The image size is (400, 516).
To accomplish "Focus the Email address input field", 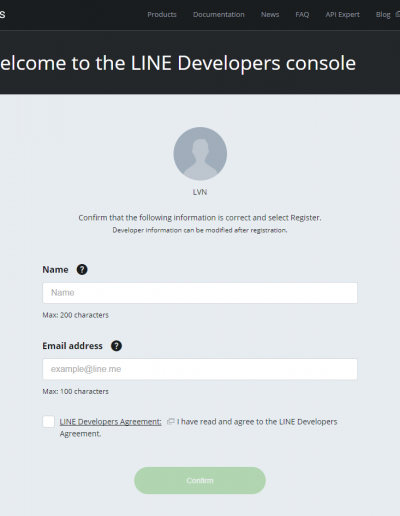I will pos(200,369).
